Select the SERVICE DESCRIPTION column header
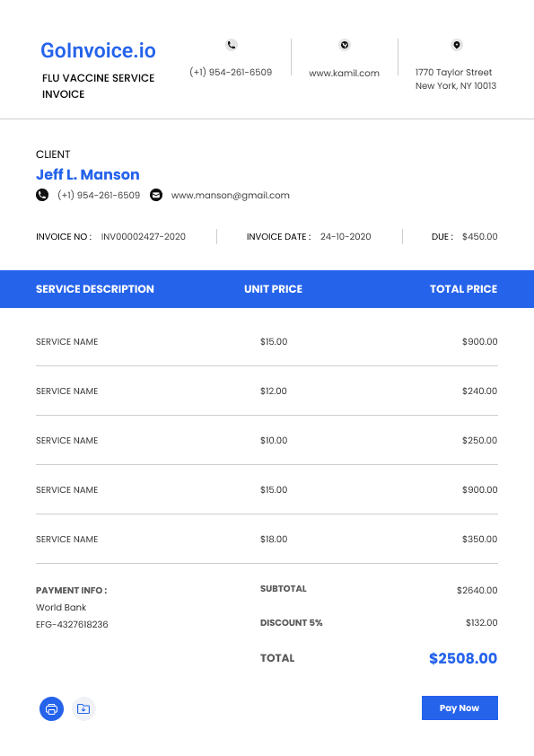534x756 pixels. (x=95, y=289)
